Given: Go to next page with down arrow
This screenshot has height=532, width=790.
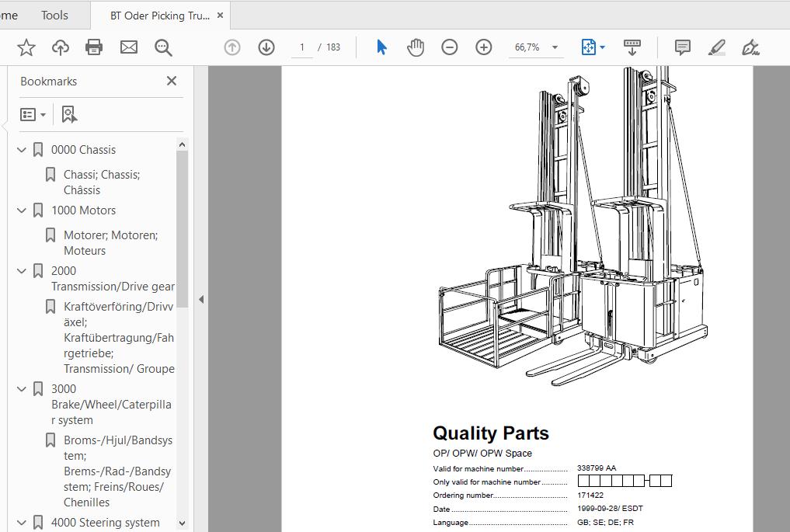Looking at the screenshot, I should [266, 47].
